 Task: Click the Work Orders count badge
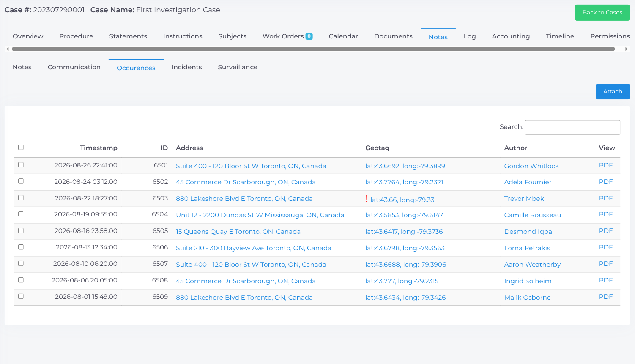pyautogui.click(x=309, y=36)
